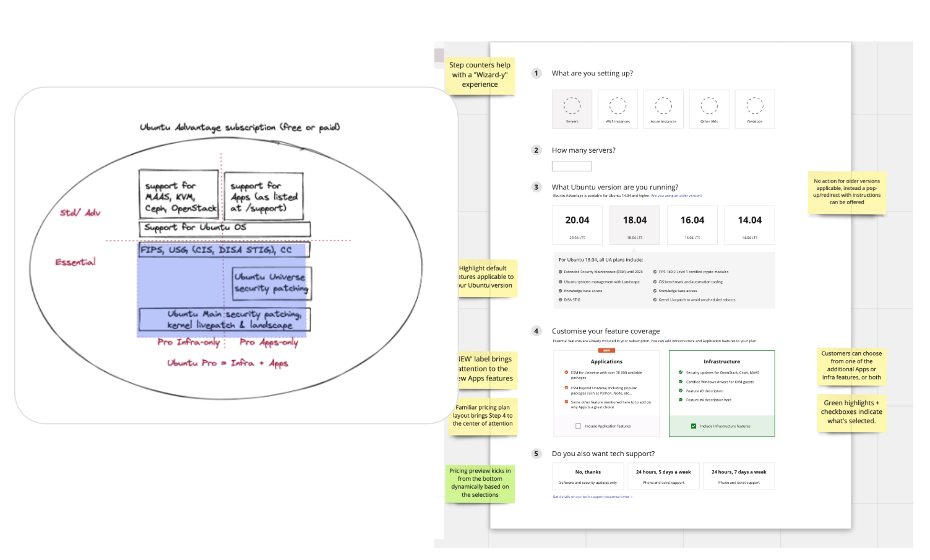930x560 pixels.
Task: Click the Infrastructure card heading
Action: tap(721, 361)
